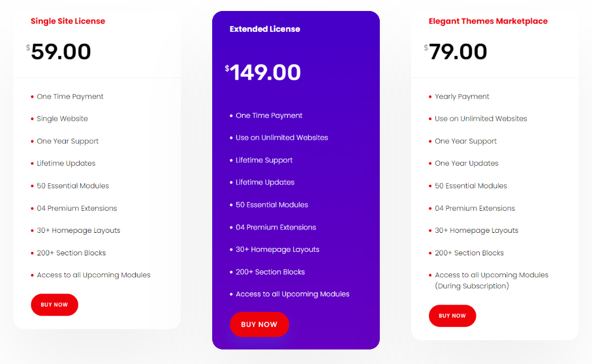Click 30+ Homepage Layouts in Single Site card
Screen dimensions: 592x364
point(79,231)
